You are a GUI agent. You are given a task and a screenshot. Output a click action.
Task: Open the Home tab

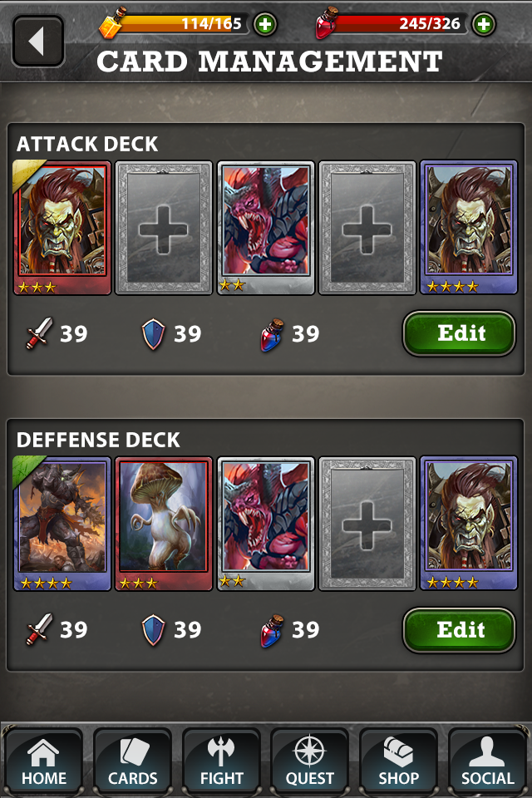tap(44, 762)
